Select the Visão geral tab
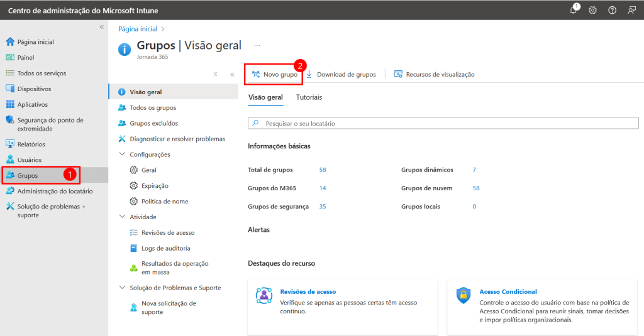644x336 pixels. [265, 97]
